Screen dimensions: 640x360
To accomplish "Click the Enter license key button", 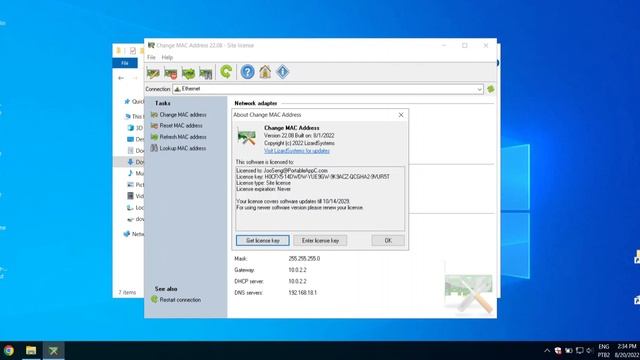I will pyautogui.click(x=320, y=240).
